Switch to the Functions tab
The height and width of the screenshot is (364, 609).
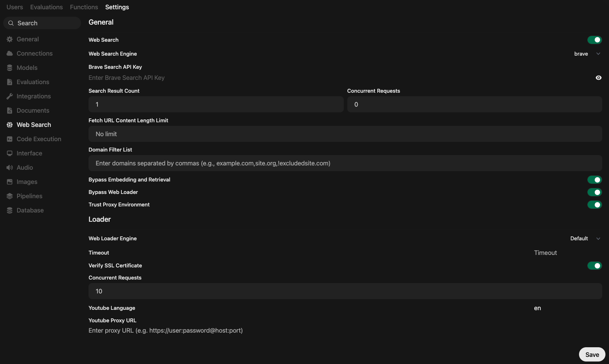coord(84,7)
